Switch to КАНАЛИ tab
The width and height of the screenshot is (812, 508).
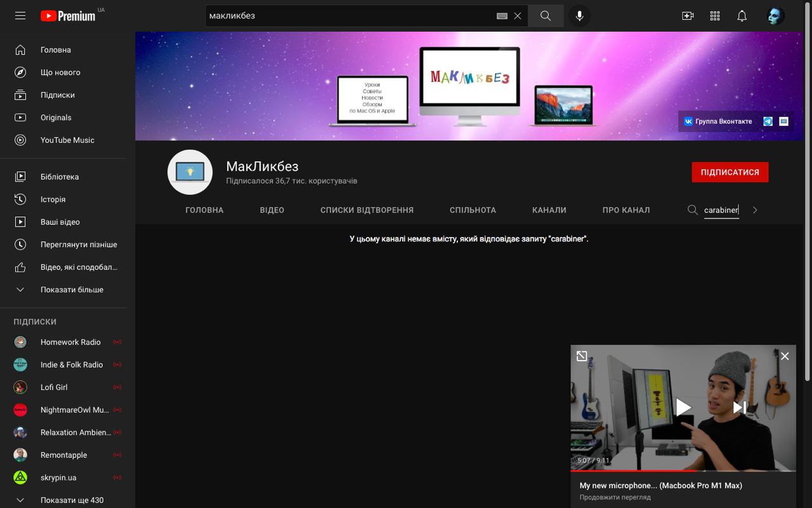(549, 210)
